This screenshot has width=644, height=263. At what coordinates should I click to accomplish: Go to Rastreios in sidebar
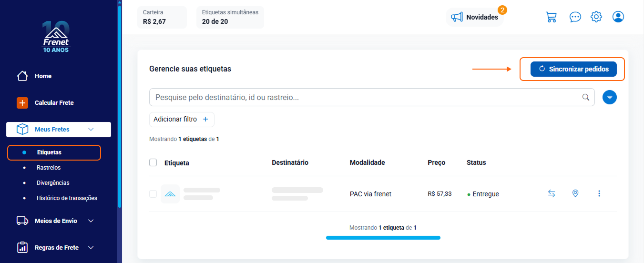pos(49,168)
